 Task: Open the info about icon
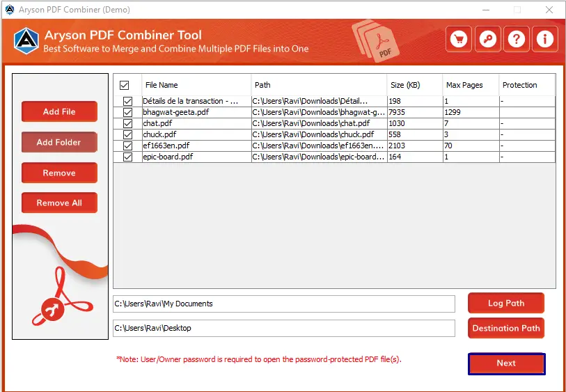pos(545,40)
